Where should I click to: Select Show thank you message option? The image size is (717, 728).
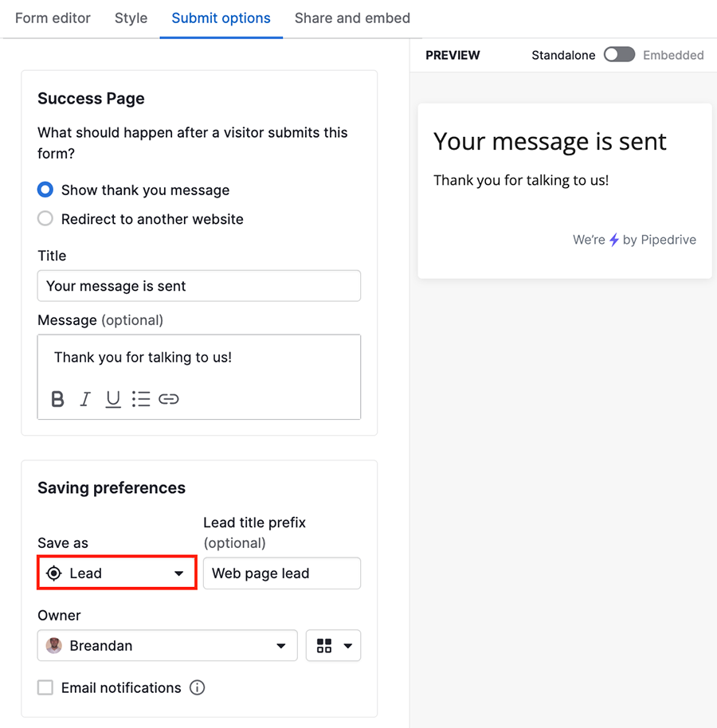(45, 190)
